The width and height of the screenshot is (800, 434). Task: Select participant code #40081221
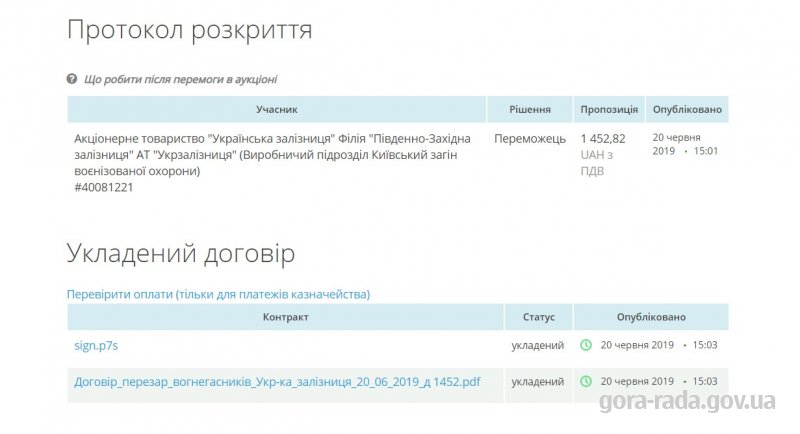[104, 187]
